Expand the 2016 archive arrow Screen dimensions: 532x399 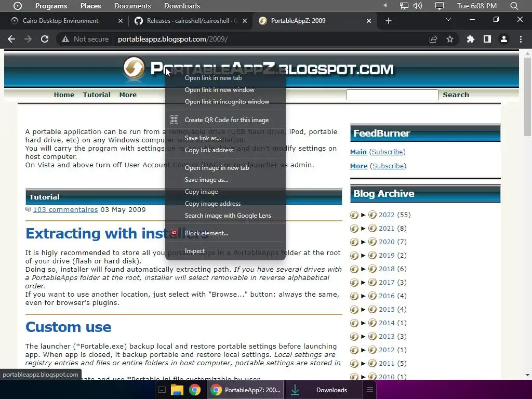coord(363,296)
